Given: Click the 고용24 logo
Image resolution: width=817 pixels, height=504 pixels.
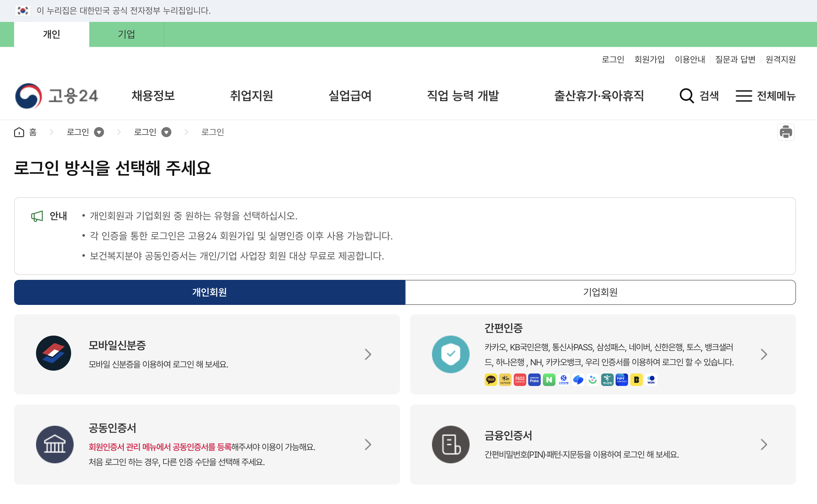Looking at the screenshot, I should pyautogui.click(x=57, y=96).
